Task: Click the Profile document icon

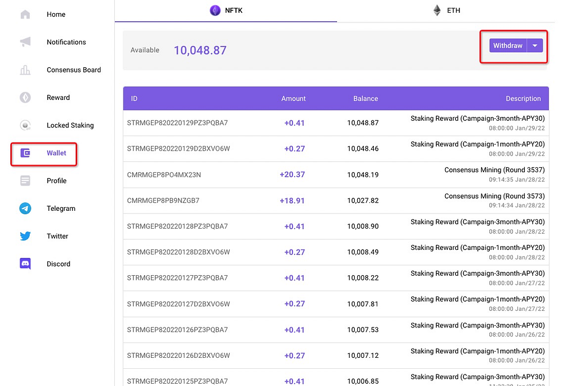Action: pos(25,181)
